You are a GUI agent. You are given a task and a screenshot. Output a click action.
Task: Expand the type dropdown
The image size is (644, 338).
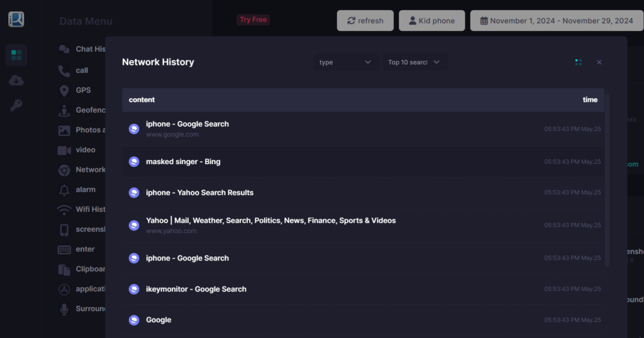pos(345,62)
